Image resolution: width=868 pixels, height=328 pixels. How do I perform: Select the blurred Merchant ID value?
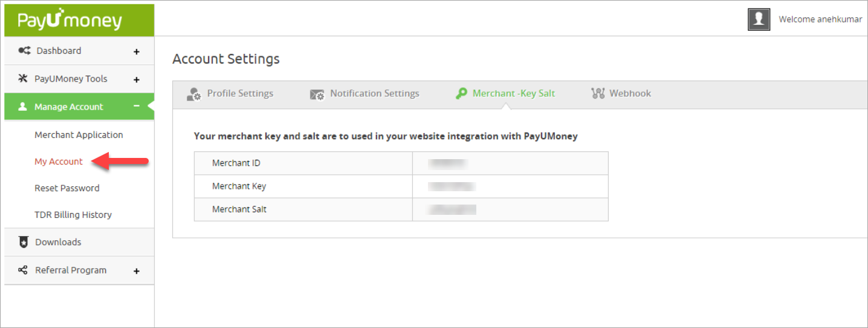[x=447, y=163]
